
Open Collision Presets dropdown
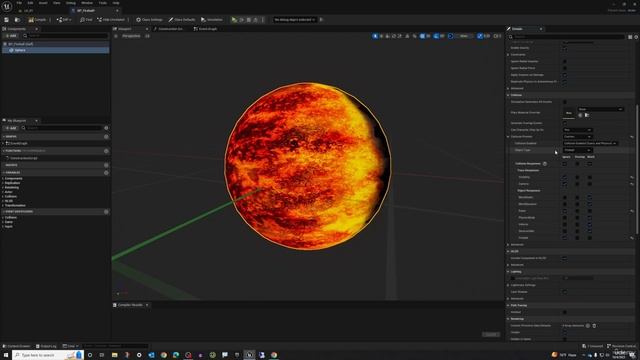pos(578,137)
